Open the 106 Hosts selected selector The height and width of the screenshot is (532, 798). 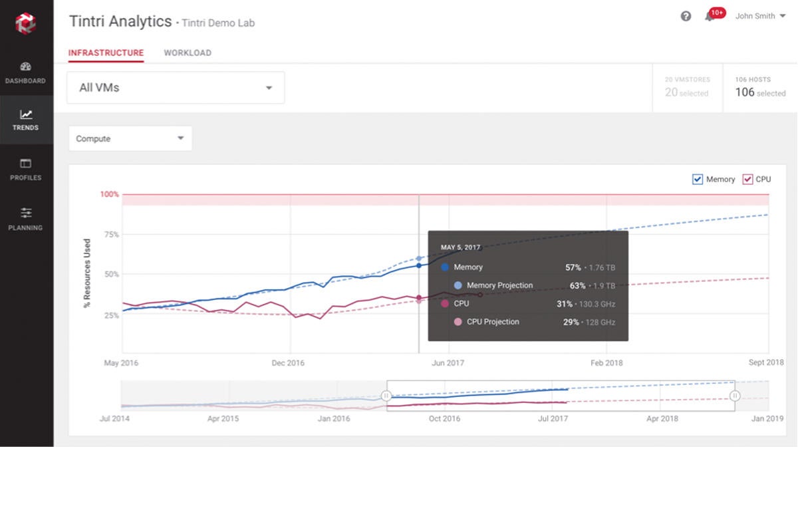760,88
